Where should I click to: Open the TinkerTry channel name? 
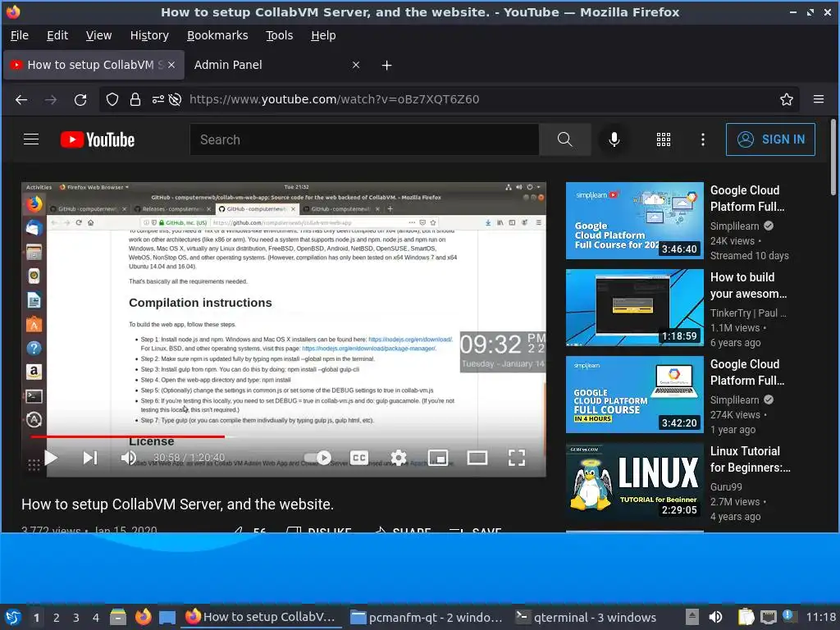point(748,313)
